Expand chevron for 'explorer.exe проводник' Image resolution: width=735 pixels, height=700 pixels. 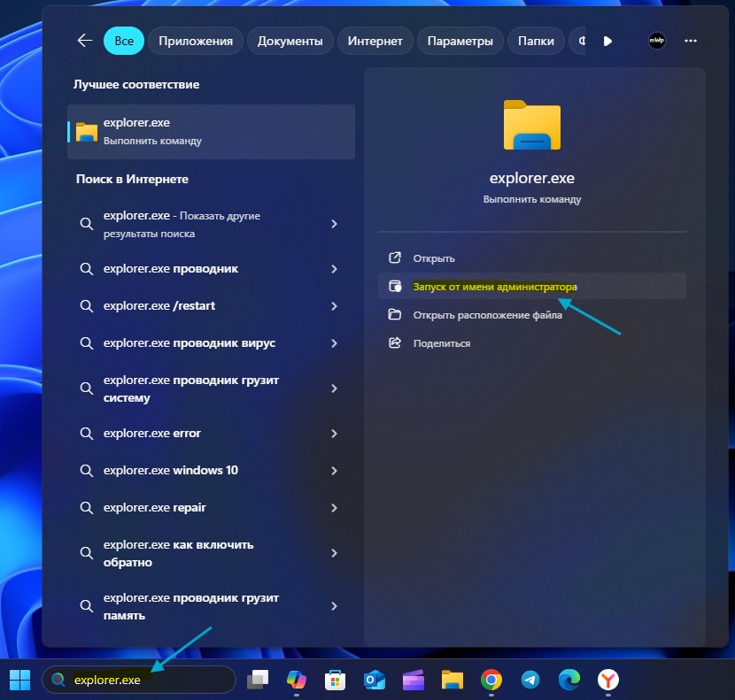tap(334, 269)
